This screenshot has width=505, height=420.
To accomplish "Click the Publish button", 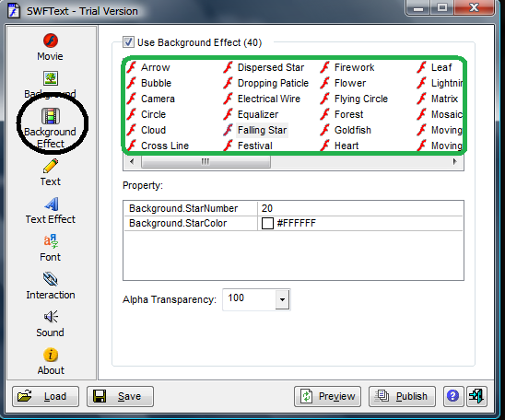I will click(x=402, y=396).
